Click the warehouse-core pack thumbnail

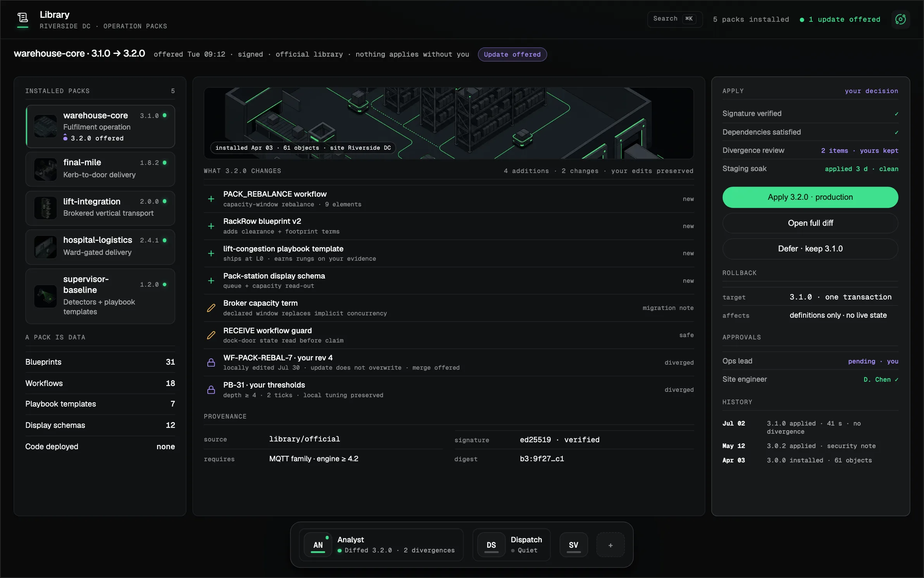click(x=45, y=126)
